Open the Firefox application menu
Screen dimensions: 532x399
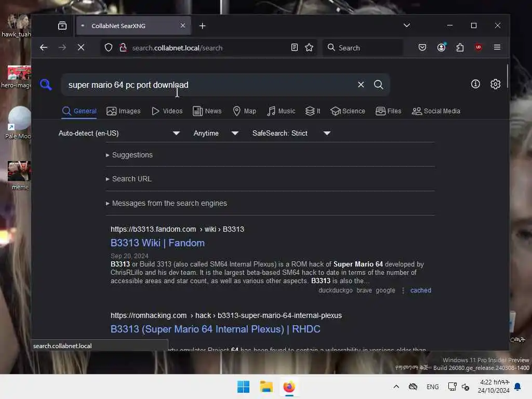pyautogui.click(x=497, y=47)
